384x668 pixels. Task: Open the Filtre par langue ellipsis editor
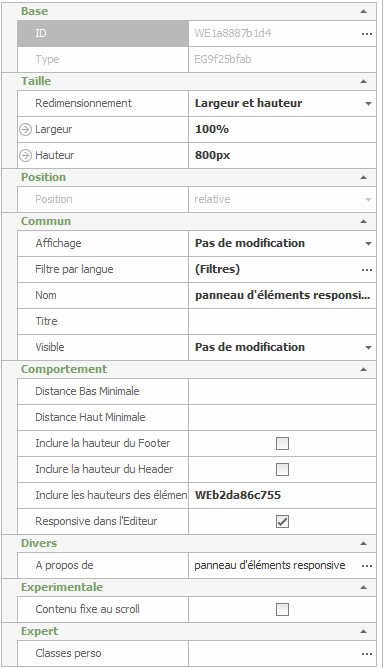[x=367, y=270]
